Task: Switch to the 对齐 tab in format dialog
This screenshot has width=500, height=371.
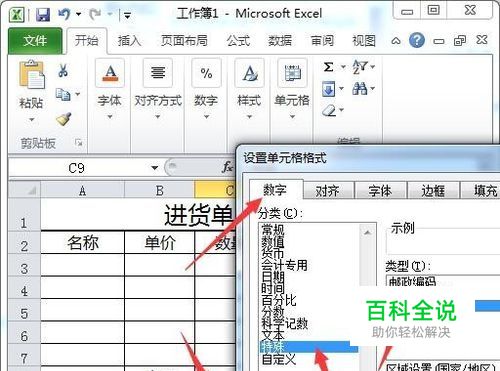Action: (327, 191)
